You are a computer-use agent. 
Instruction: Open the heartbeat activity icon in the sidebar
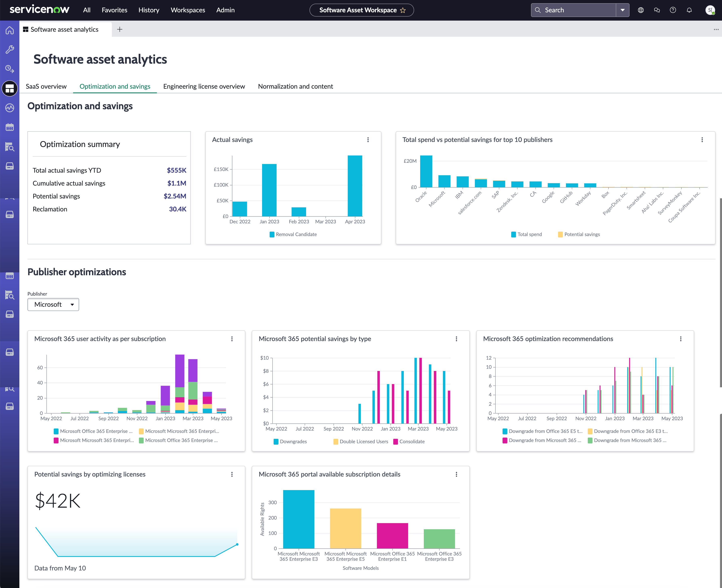point(9,108)
